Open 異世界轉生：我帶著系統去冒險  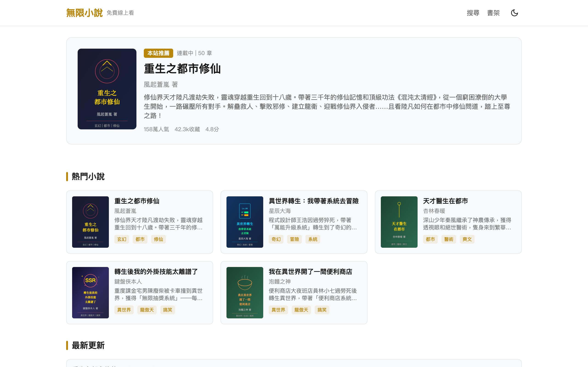pyautogui.click(x=314, y=201)
